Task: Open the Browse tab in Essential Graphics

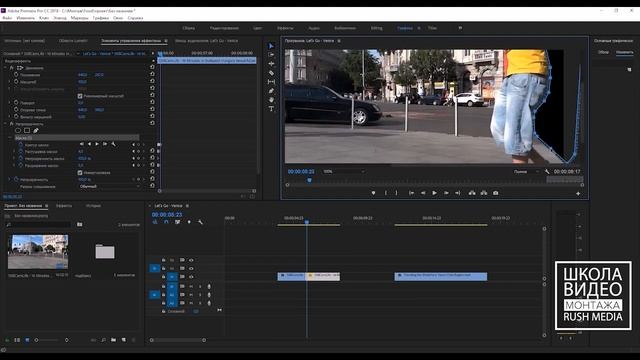Action: coord(603,52)
